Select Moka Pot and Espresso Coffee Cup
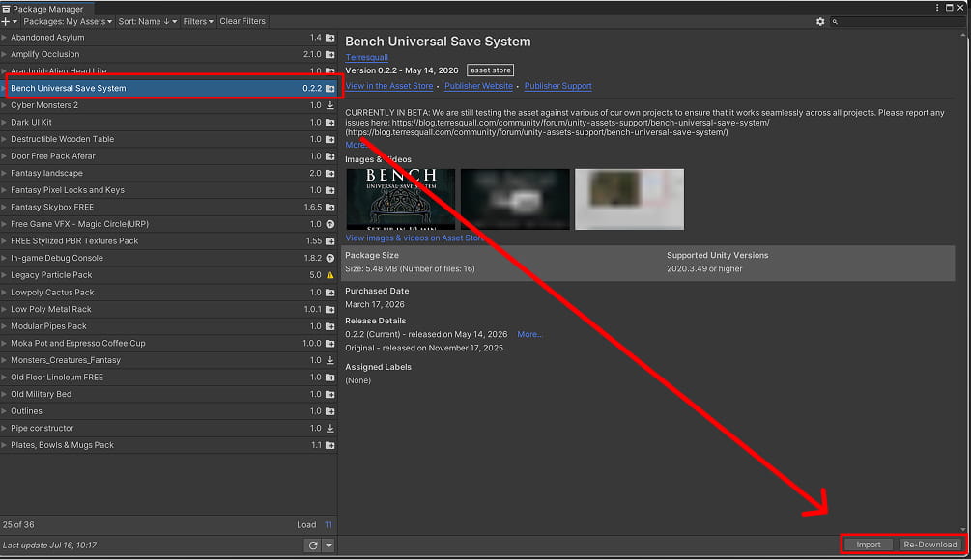This screenshot has width=971, height=560. 168,344
